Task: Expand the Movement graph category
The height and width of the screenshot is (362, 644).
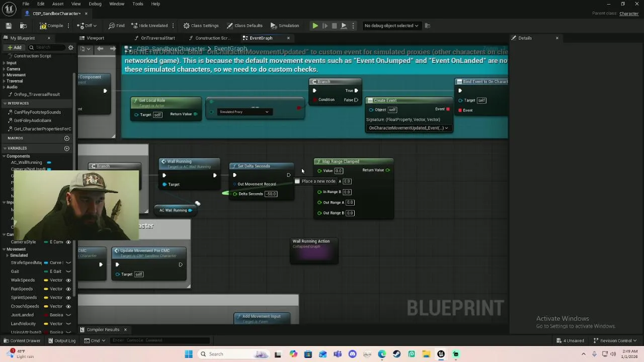Action: [4, 75]
